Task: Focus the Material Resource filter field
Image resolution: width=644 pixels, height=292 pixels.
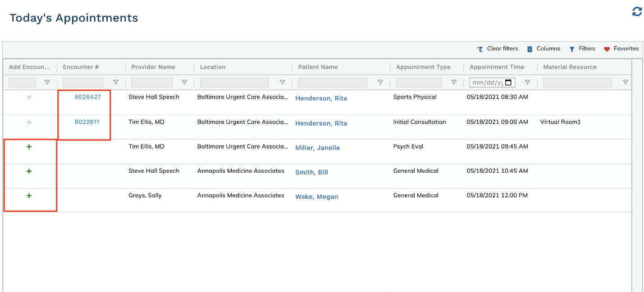Action: tap(578, 82)
